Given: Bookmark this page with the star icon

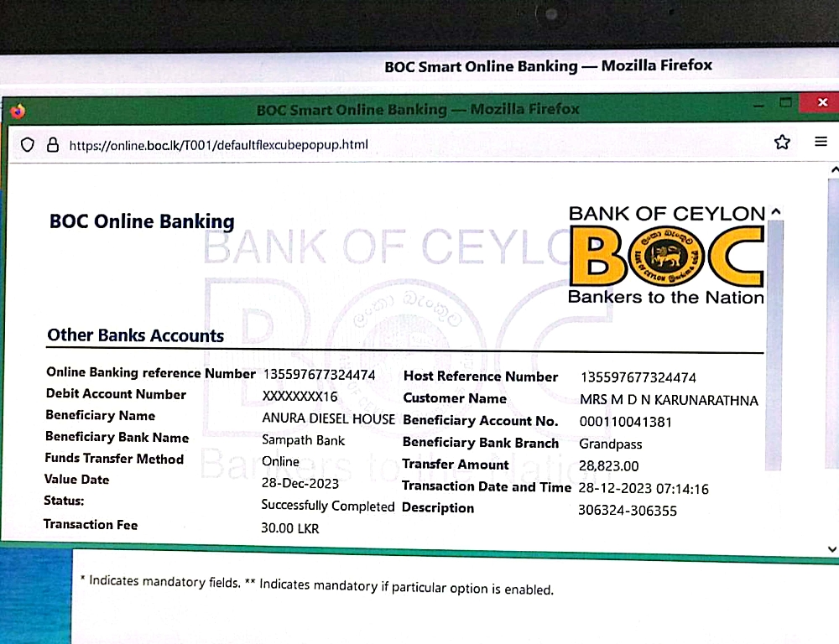Looking at the screenshot, I should pos(782,143).
